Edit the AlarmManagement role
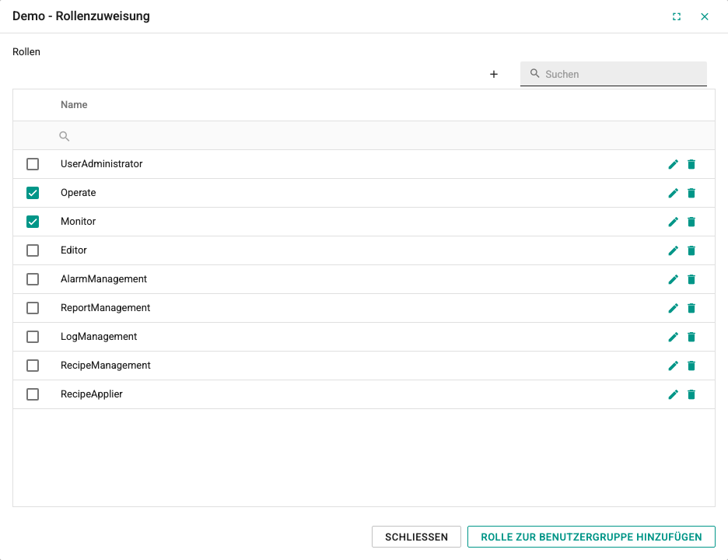728x560 pixels. coord(673,279)
